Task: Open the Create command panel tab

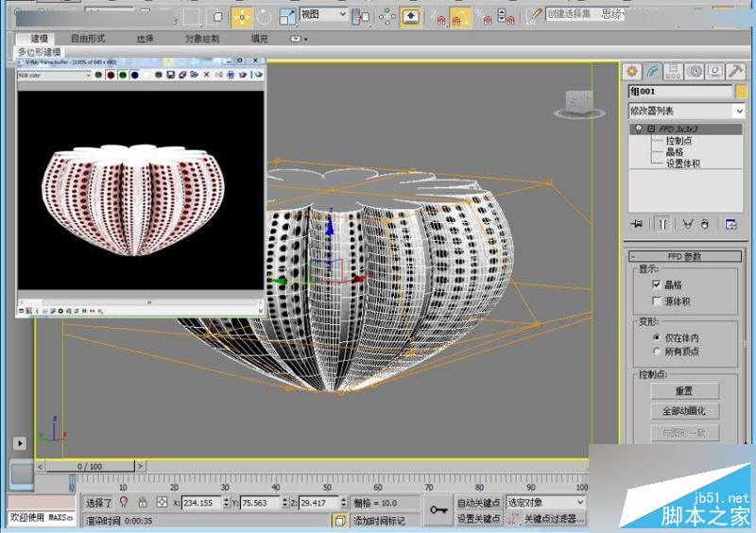Action: coord(631,72)
